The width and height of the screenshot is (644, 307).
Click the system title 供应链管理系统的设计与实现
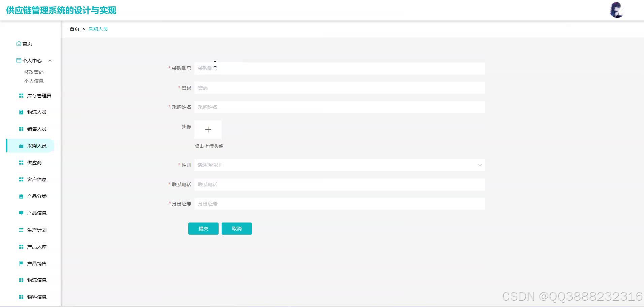(61, 10)
